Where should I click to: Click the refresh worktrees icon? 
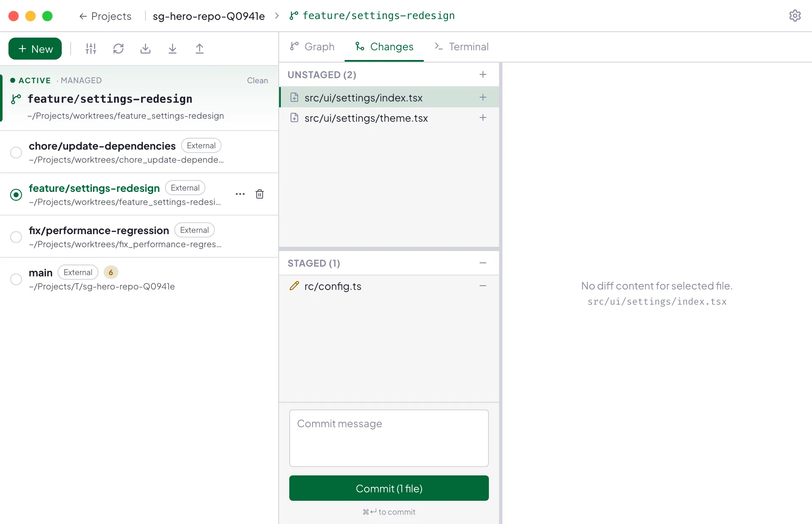click(x=118, y=49)
